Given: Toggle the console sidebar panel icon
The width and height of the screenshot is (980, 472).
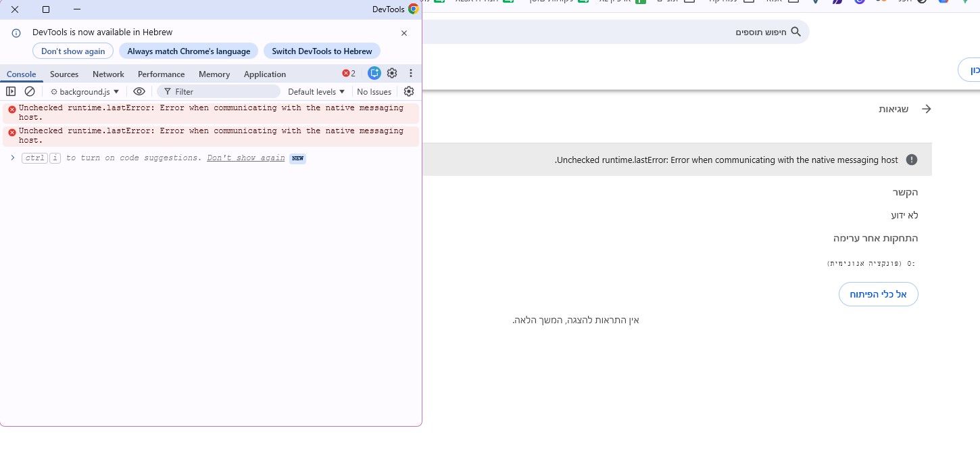Looking at the screenshot, I should click(11, 91).
